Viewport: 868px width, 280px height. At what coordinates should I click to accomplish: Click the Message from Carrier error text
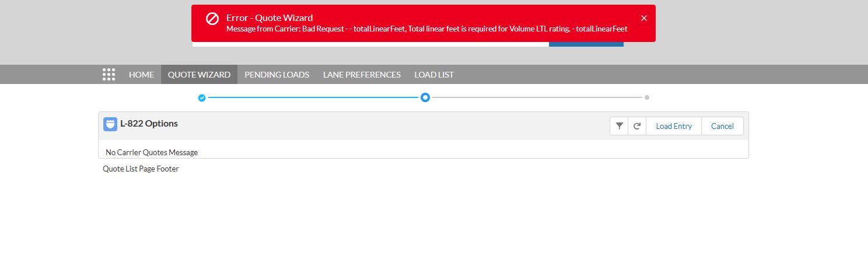(427, 29)
